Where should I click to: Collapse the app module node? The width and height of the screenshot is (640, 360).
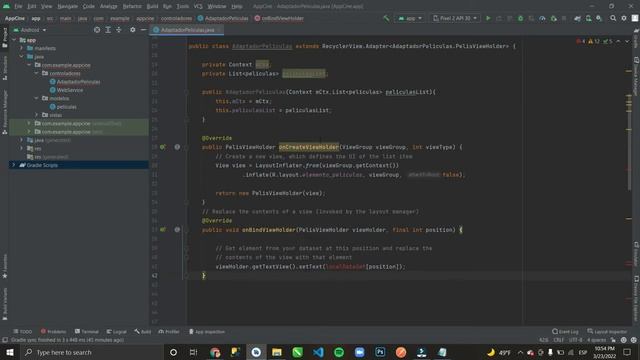tap(14, 40)
